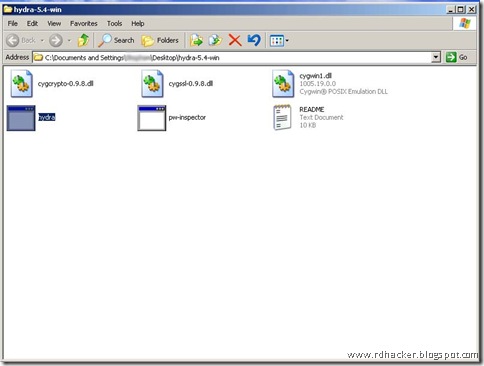The image size is (484, 366).
Task: Click the blue Undo icon
Action: tap(254, 40)
